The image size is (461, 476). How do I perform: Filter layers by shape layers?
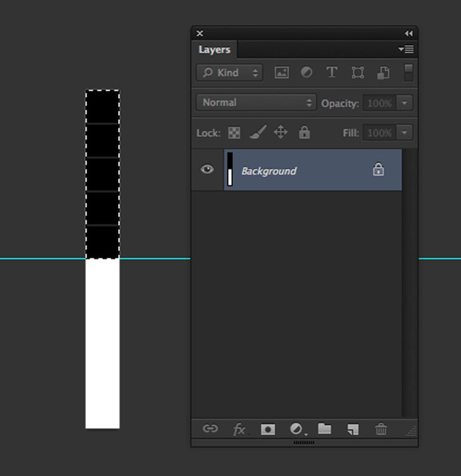[357, 73]
